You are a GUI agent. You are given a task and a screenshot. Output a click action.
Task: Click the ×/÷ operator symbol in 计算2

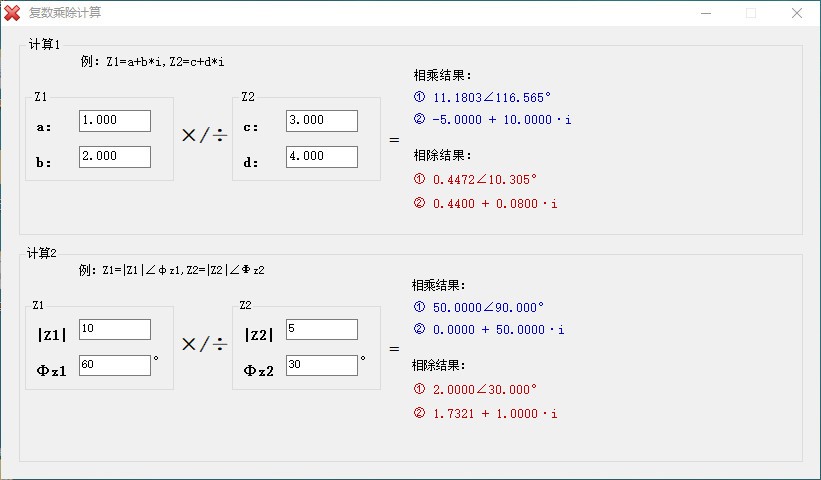click(204, 345)
